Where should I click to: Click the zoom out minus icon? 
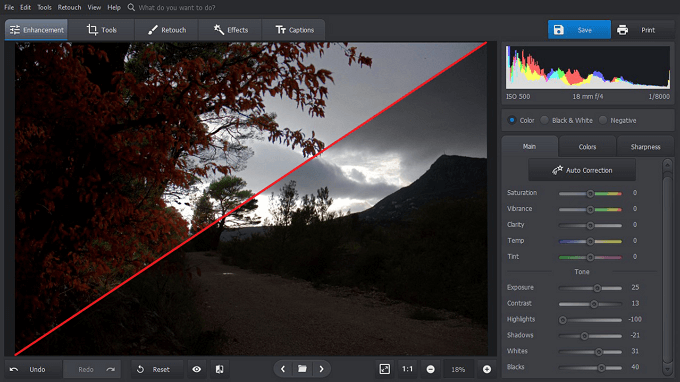[430, 369]
